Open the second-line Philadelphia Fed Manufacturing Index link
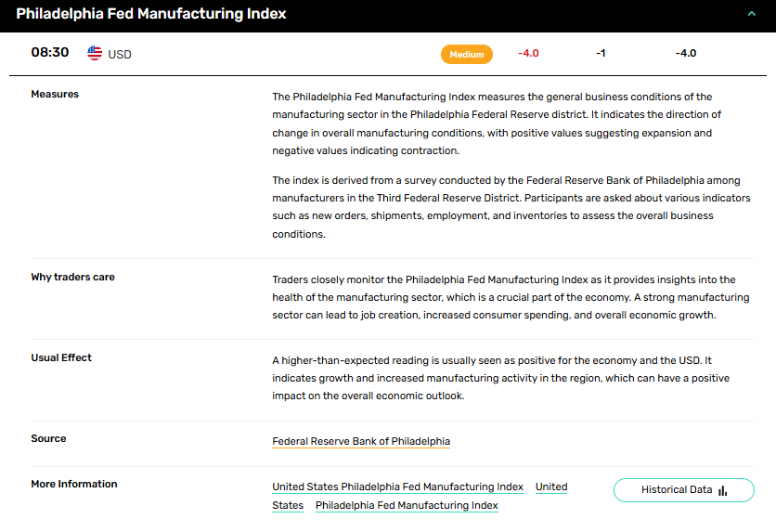776x532 pixels. point(407,505)
